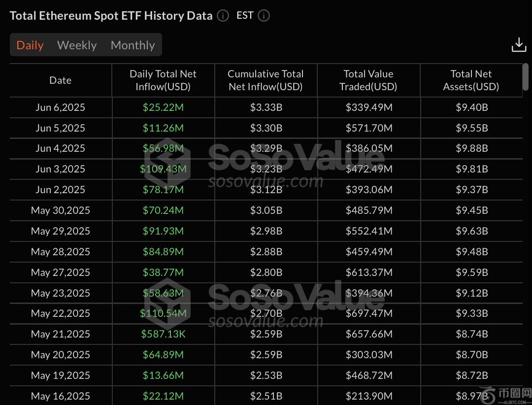Select the May 30,2025 date cell
This screenshot has height=405, width=532.
(61, 210)
